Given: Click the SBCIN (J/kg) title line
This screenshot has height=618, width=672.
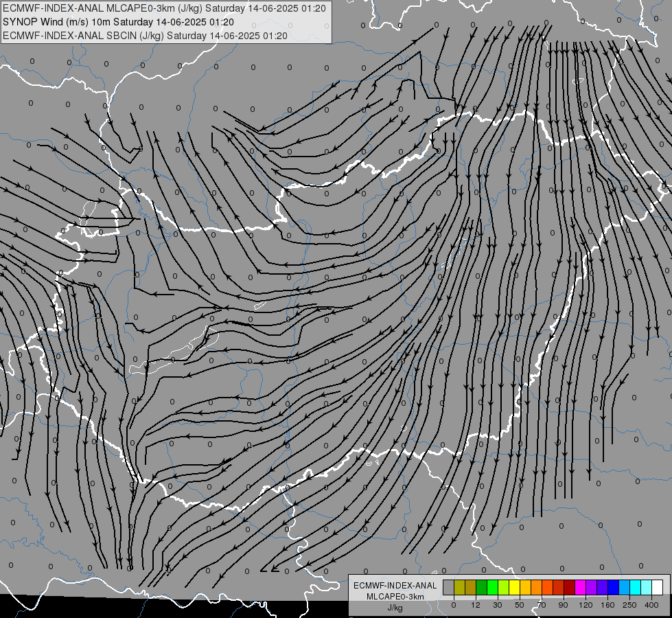Looking at the screenshot, I should pos(145,36).
